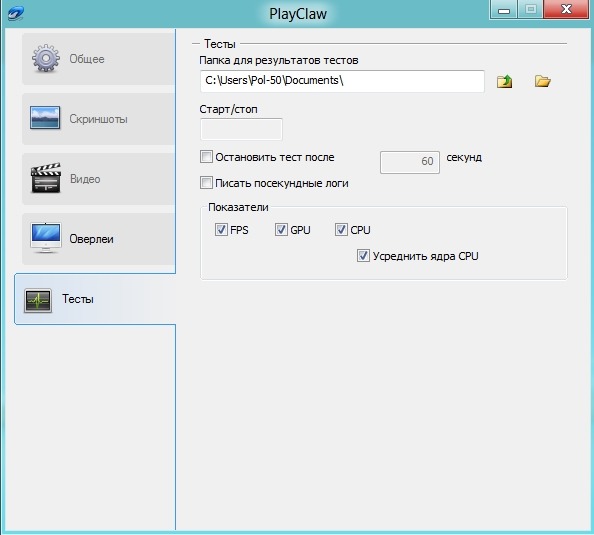Click the landscape picture icon for Скриншоты
The width and height of the screenshot is (594, 535).
[45, 118]
